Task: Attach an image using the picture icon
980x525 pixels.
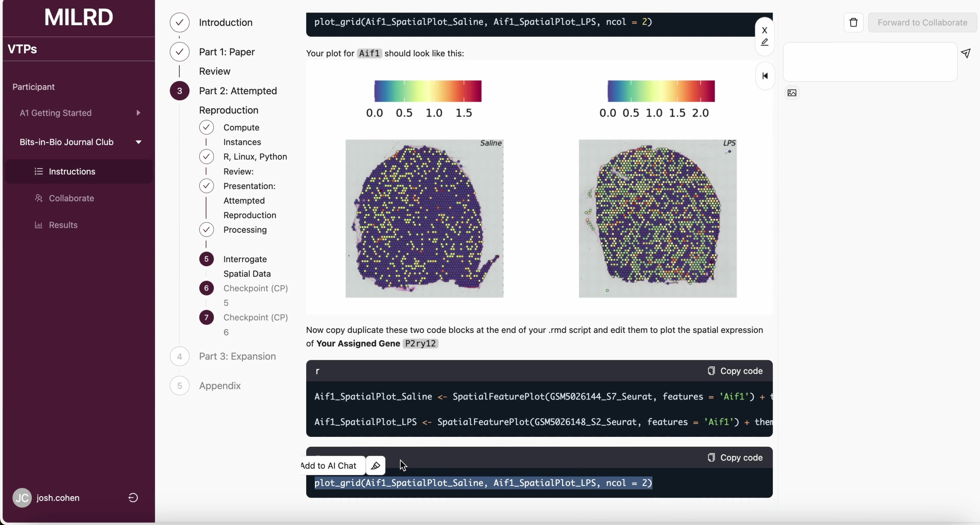Action: tap(792, 93)
